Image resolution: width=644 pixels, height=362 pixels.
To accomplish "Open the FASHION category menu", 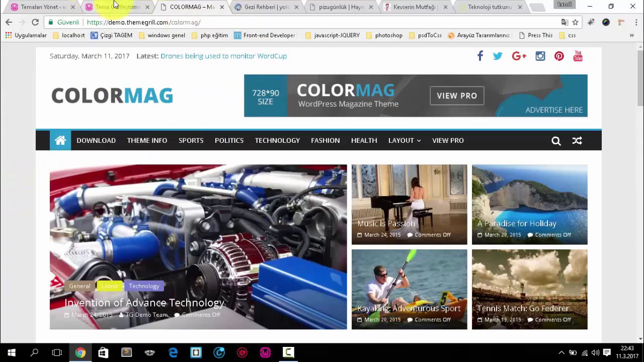I will [325, 140].
